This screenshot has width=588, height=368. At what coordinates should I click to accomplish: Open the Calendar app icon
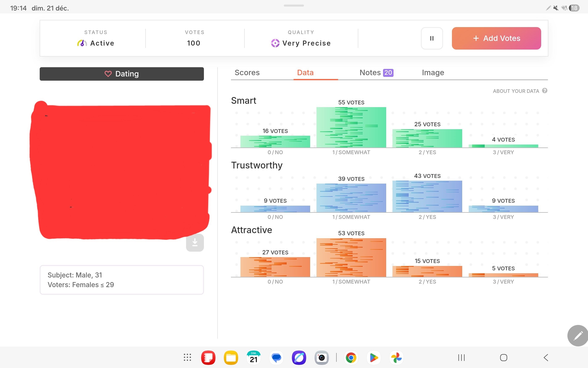coord(253,357)
